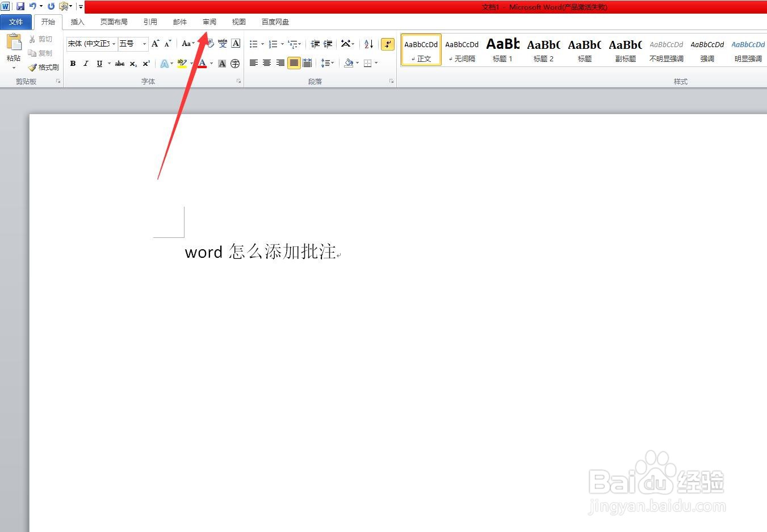Switch to the 百度网盘 tab
767x532 pixels.
click(275, 22)
